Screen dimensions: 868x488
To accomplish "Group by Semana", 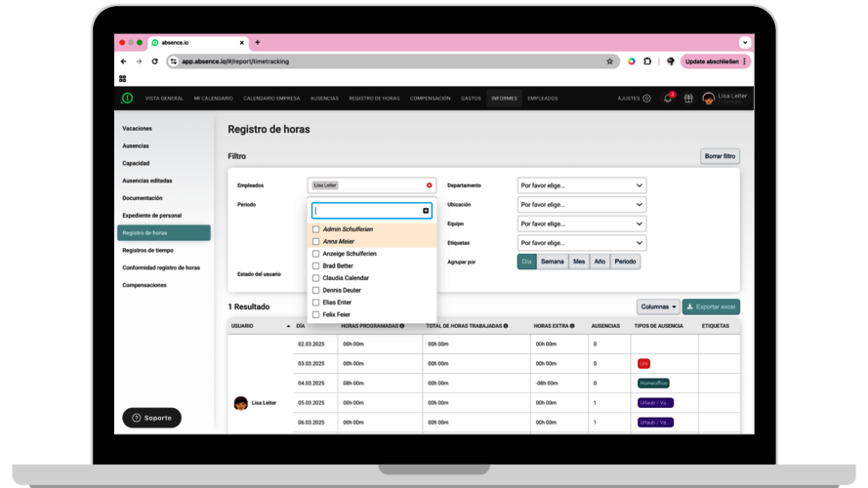I will click(552, 262).
